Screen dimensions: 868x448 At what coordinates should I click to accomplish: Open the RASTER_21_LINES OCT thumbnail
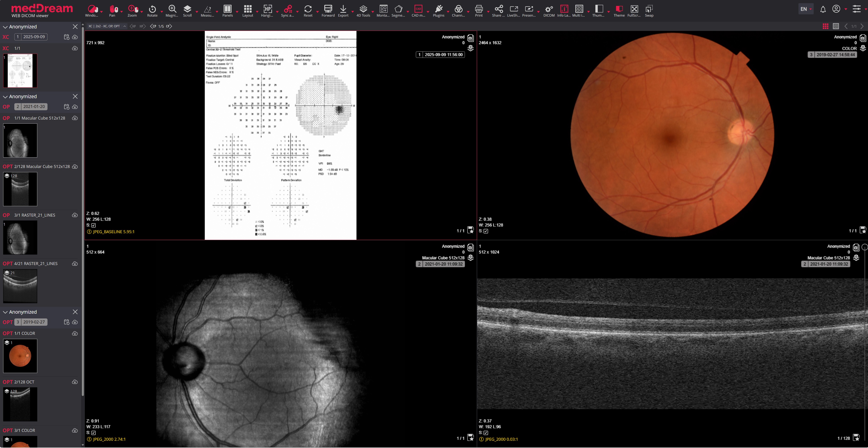point(20,286)
